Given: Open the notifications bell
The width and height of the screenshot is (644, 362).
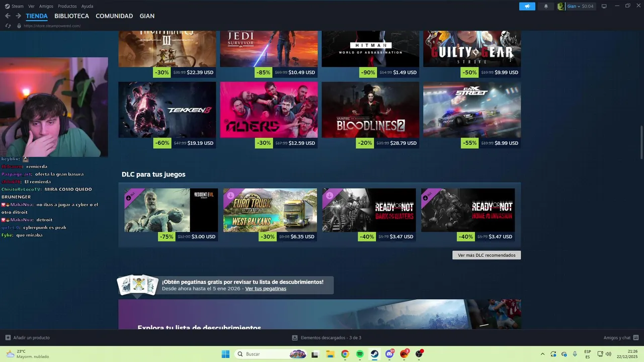Looking at the screenshot, I should coord(546,6).
